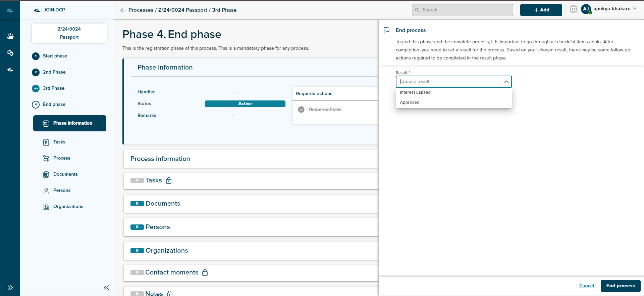Select the 2nd Phase step
The height and width of the screenshot is (296, 644).
click(54, 72)
